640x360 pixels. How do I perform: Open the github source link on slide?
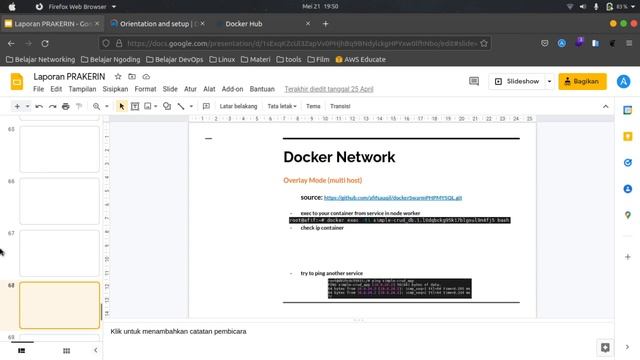tap(393, 198)
